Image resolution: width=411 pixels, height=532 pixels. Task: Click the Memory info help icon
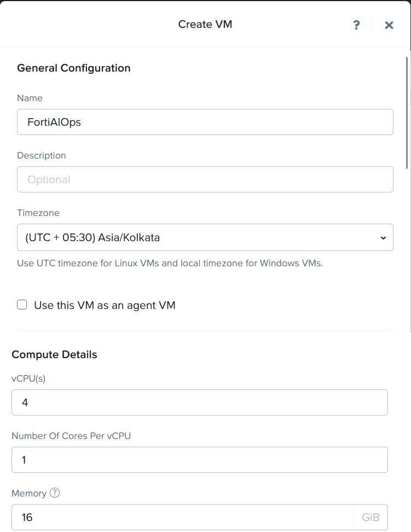55,493
